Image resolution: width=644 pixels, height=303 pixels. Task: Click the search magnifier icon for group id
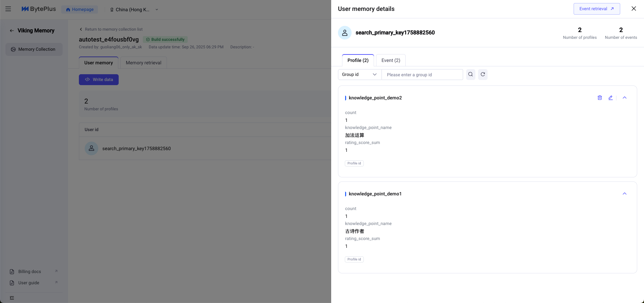[x=471, y=75]
